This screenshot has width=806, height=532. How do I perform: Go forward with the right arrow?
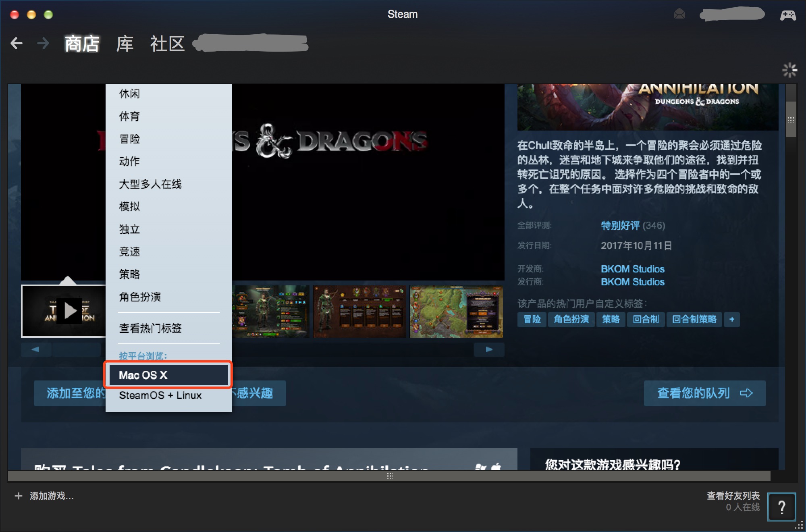point(43,43)
